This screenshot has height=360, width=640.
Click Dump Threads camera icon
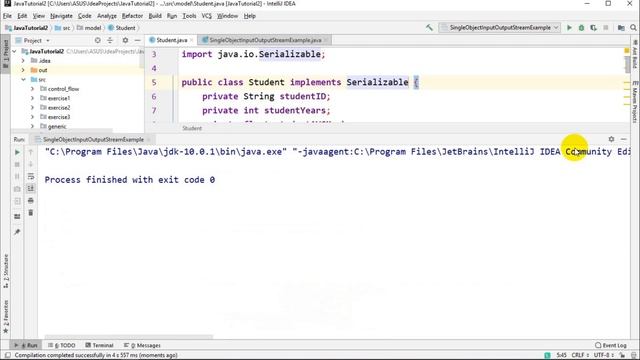(17, 189)
